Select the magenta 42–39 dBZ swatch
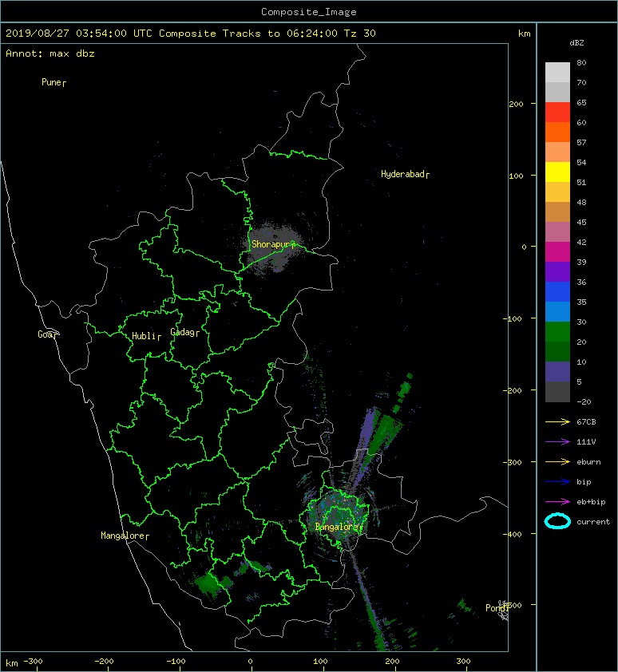 coord(557,251)
